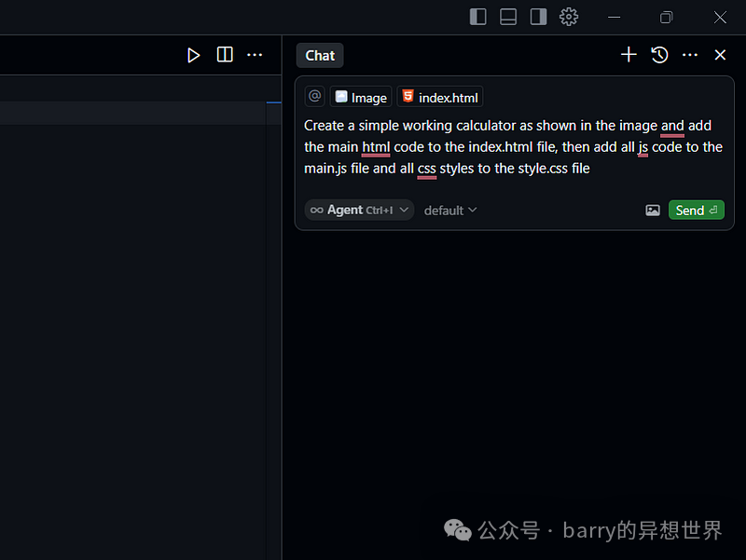Open the editor's more actions menu

(255, 55)
